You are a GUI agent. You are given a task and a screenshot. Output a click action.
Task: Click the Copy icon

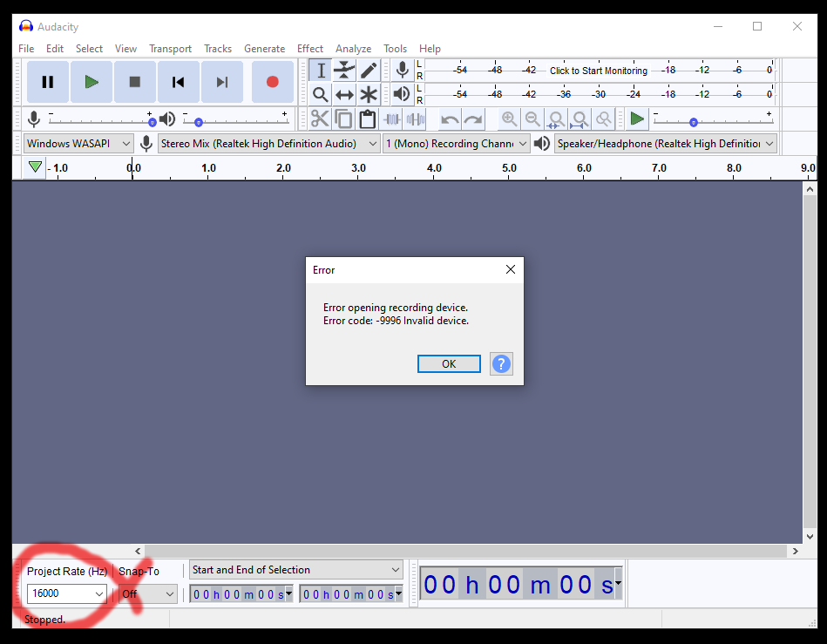(343, 119)
